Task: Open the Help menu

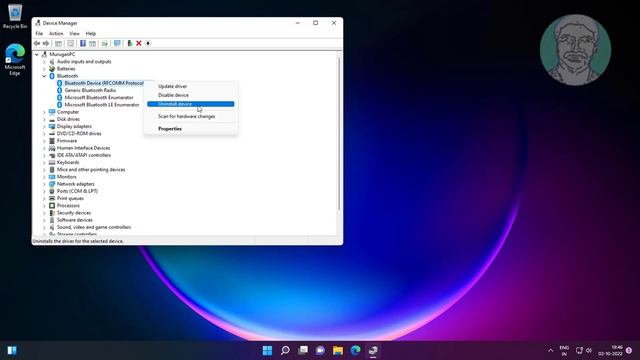Action: [x=91, y=33]
